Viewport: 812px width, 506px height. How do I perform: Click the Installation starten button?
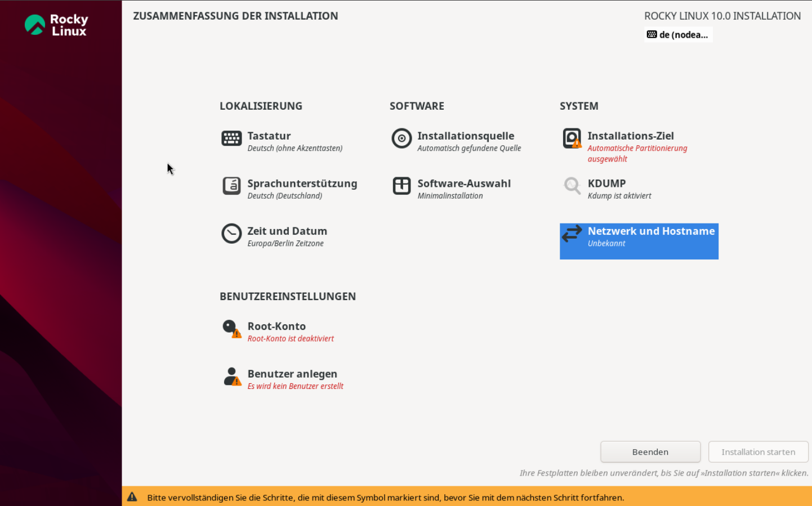click(x=759, y=452)
